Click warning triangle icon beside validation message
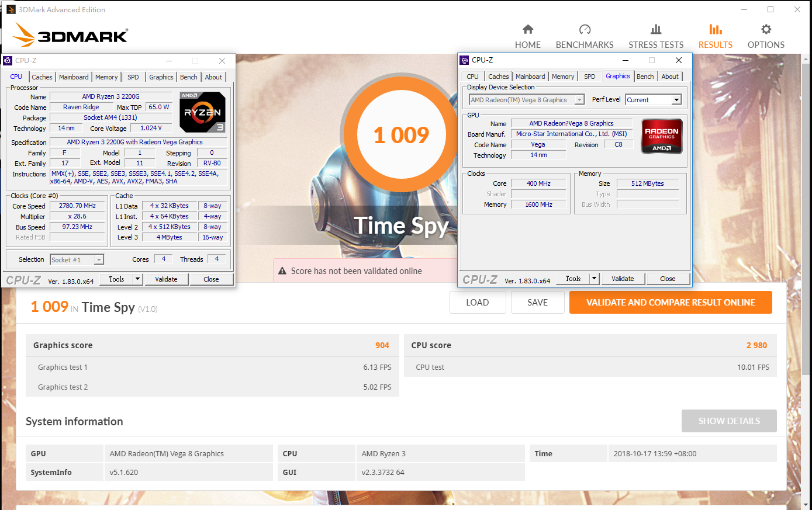The width and height of the screenshot is (812, 510). pos(282,271)
